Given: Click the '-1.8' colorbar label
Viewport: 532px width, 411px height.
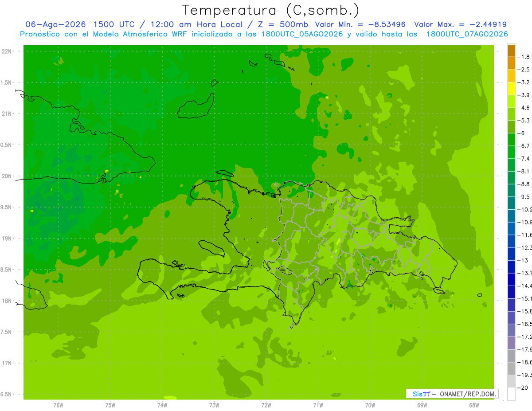Looking at the screenshot, I should [524, 57].
